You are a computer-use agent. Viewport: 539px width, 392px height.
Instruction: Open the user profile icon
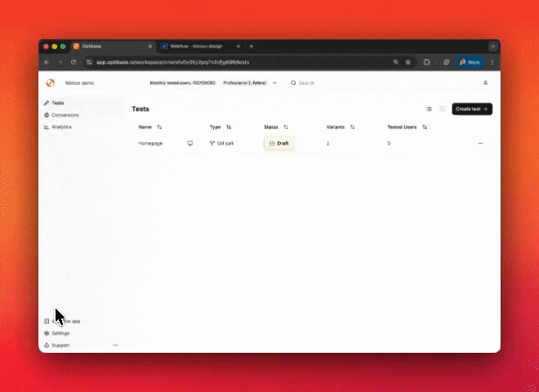pos(485,82)
